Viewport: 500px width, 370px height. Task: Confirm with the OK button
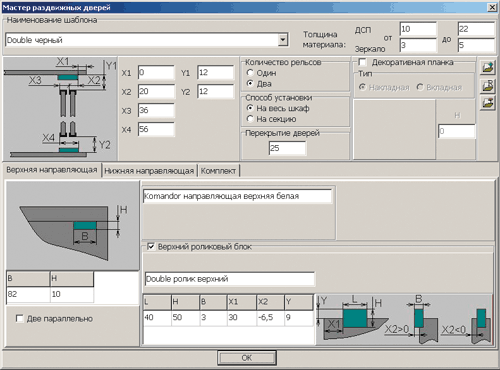point(247,358)
